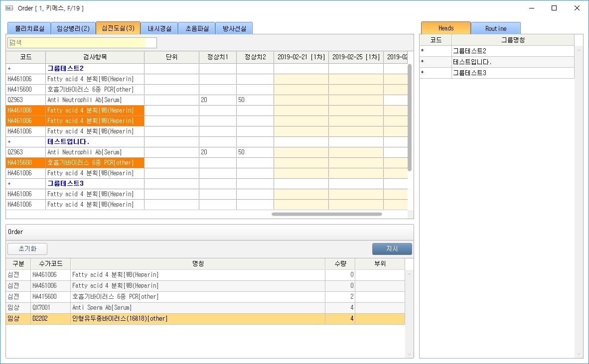The image size is (589, 364).
Task: Open the 방사선실 tab
Action: pos(234,28)
